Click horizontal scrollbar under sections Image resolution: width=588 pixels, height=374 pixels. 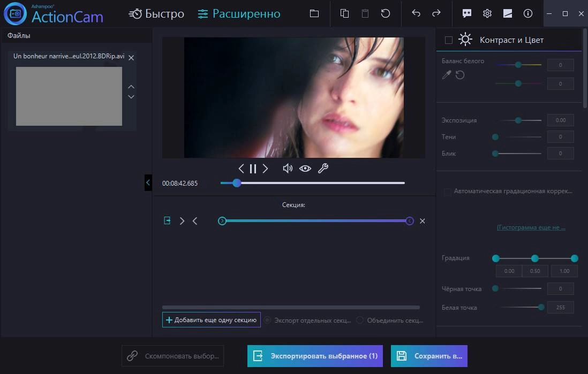click(x=291, y=307)
